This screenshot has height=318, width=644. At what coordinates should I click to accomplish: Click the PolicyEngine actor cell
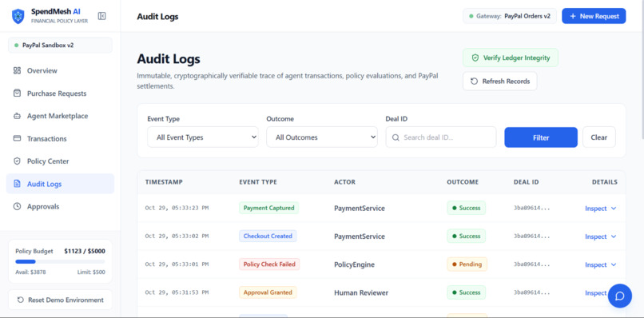[355, 265]
